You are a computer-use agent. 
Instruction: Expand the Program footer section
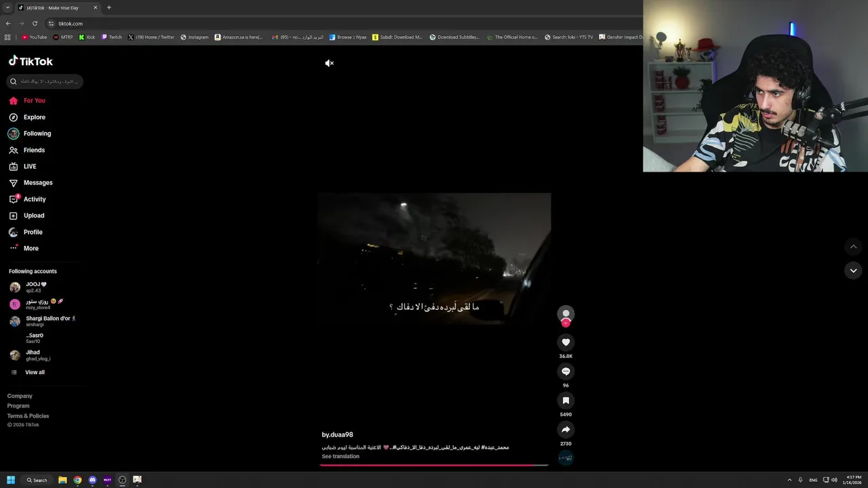point(18,406)
